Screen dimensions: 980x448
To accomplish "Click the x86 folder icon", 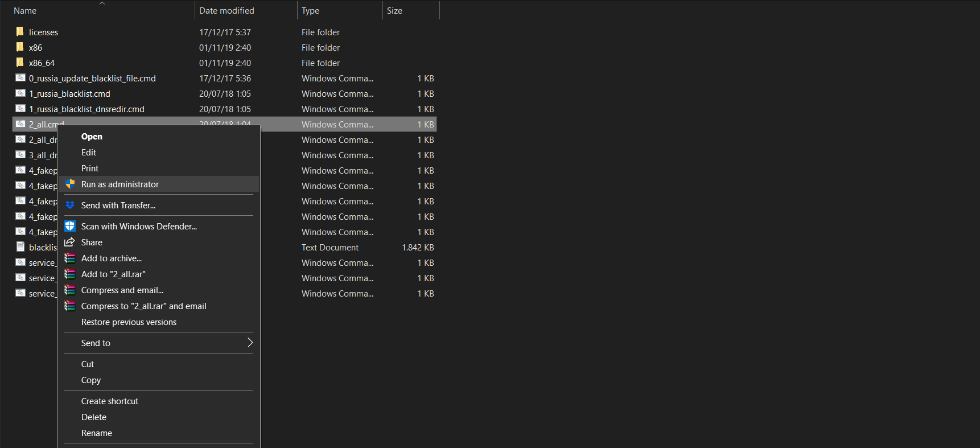I will 20,47.
